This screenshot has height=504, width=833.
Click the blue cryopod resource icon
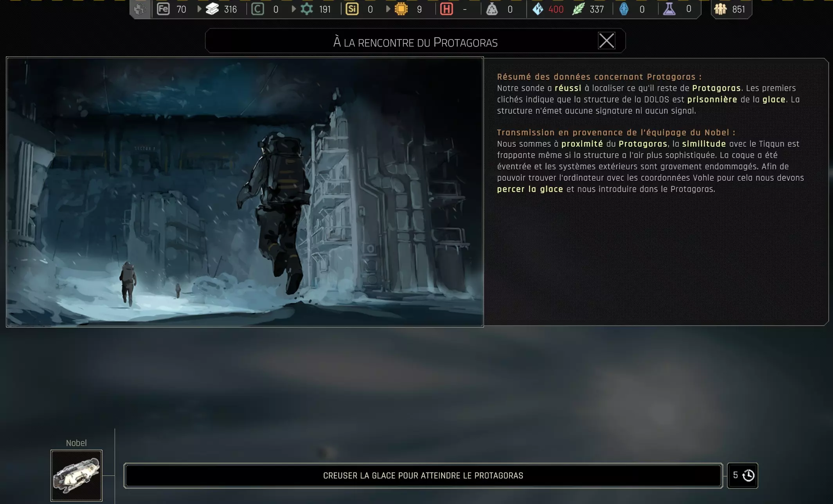click(x=624, y=9)
